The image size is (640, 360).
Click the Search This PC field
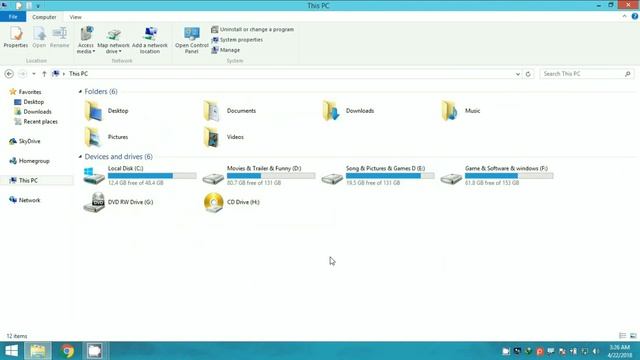(587, 74)
